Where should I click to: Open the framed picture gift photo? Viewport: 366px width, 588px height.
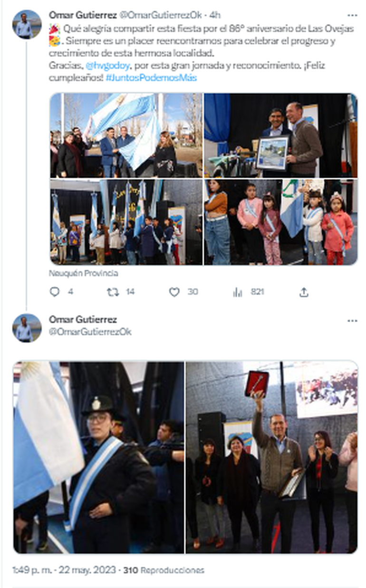pos(281,135)
